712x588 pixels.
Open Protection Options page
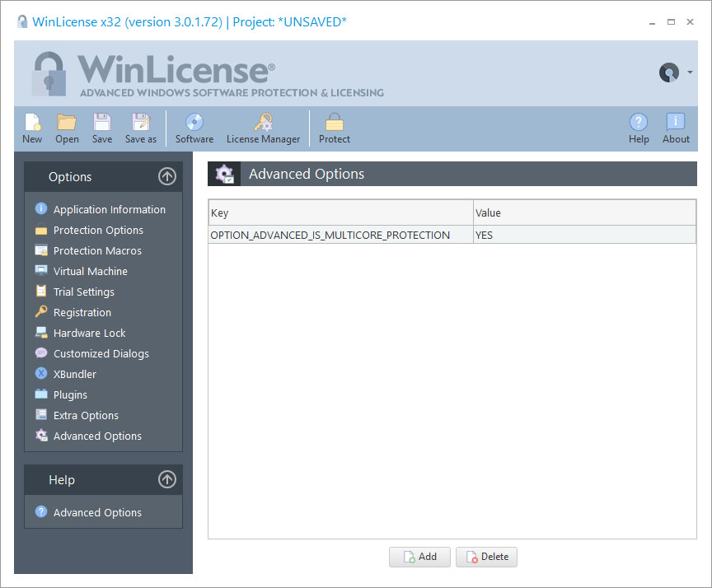(x=98, y=230)
